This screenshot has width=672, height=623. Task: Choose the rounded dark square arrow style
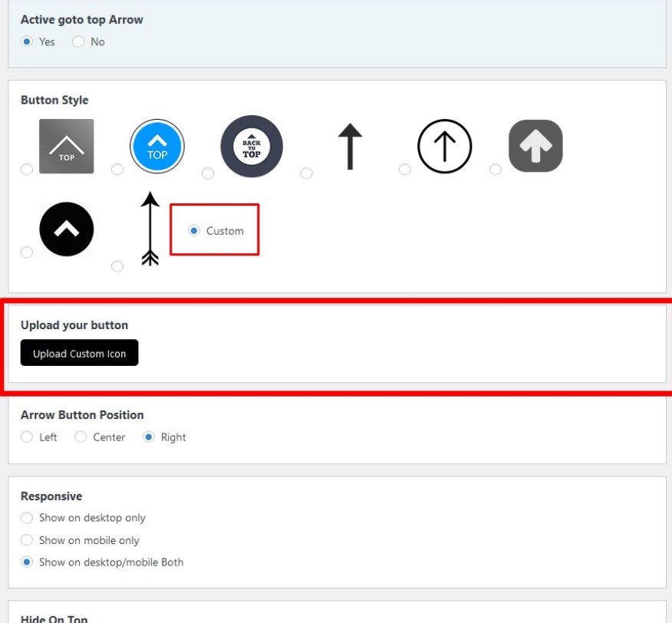point(496,170)
